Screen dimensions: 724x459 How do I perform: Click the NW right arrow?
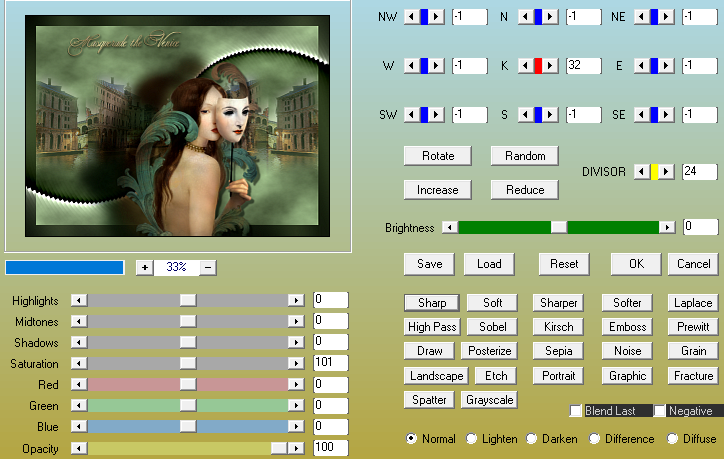point(436,17)
